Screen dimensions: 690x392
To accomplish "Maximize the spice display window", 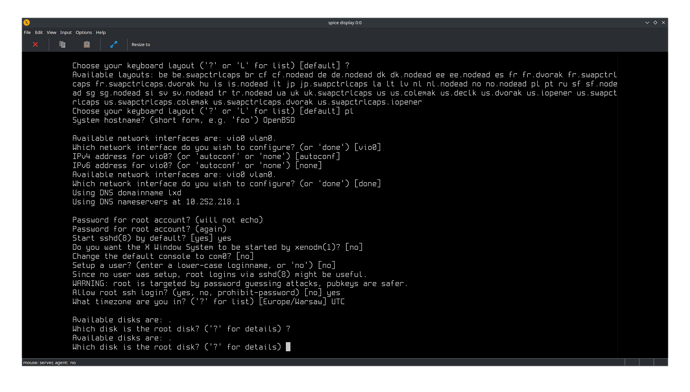I will pyautogui.click(x=655, y=22).
